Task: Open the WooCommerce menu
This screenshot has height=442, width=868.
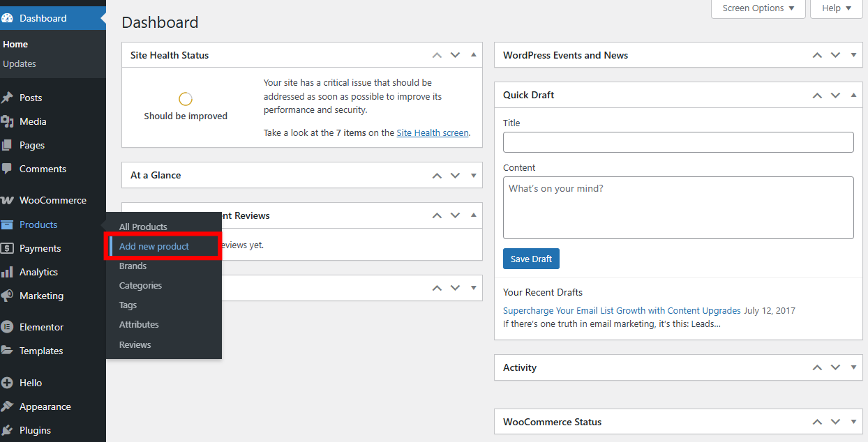Action: coord(52,200)
